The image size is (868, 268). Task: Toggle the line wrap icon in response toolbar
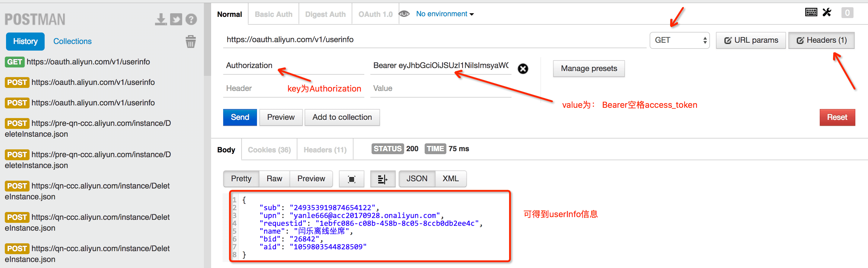pyautogui.click(x=382, y=179)
